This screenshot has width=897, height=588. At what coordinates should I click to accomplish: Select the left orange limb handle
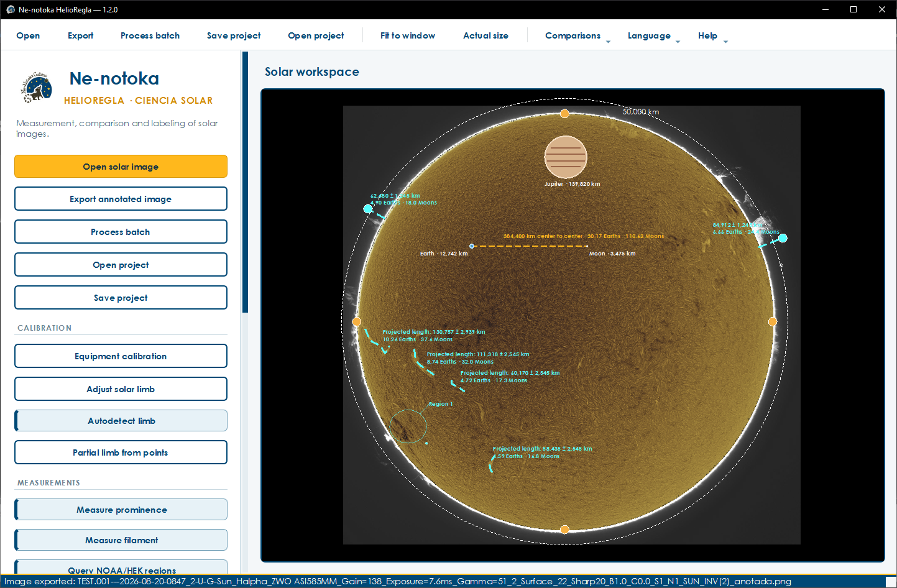tap(356, 321)
